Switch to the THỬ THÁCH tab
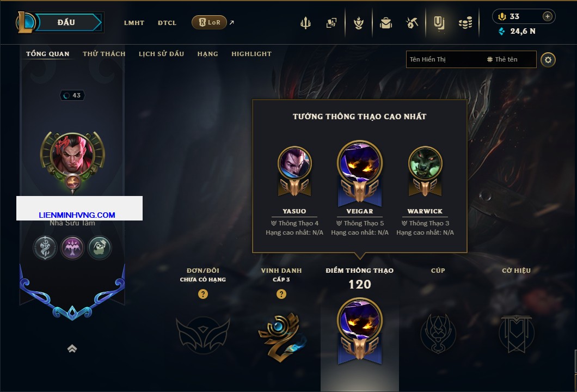Image resolution: width=577 pixels, height=392 pixels. (104, 54)
